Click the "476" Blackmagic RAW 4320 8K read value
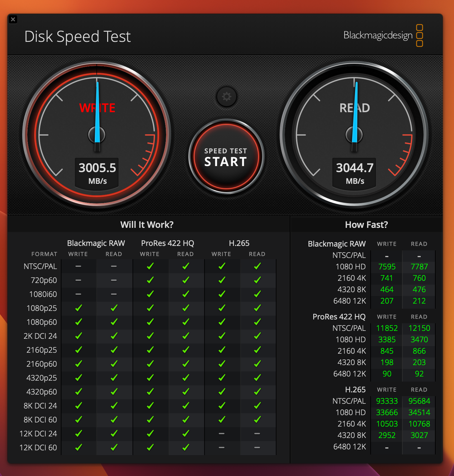 click(419, 290)
